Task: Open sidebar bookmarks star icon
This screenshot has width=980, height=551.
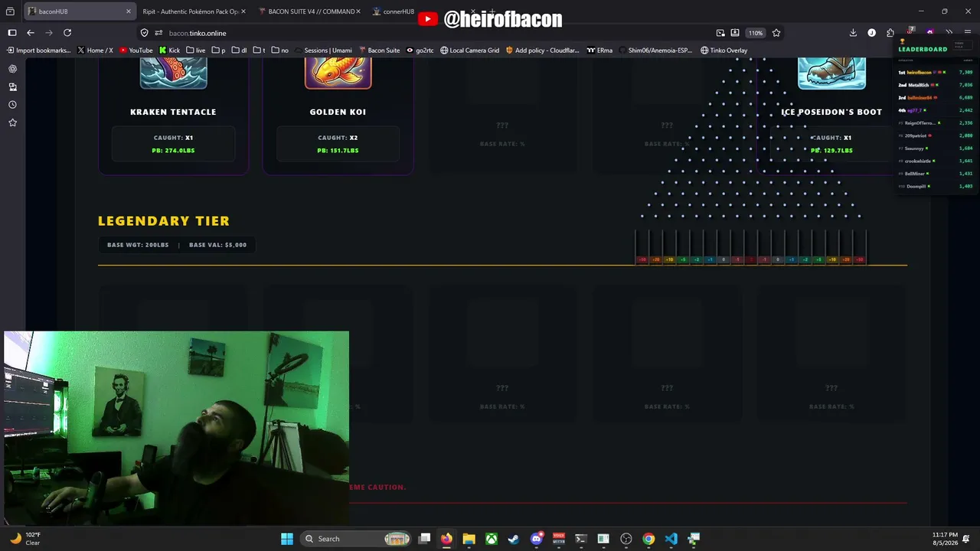Action: 12,122
